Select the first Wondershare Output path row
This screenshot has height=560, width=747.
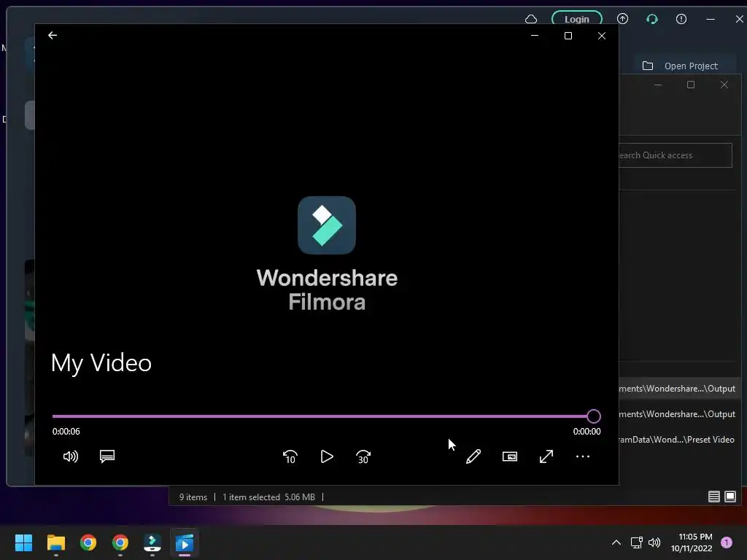tap(681, 389)
